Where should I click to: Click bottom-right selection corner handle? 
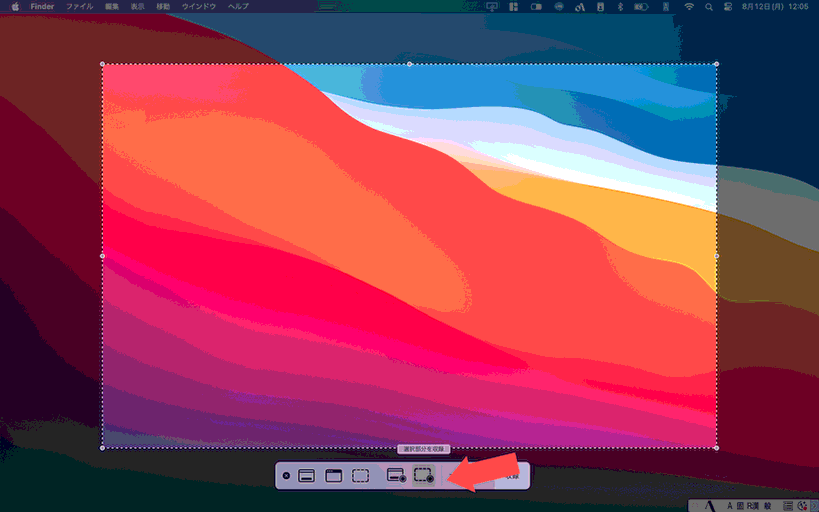pos(716,448)
